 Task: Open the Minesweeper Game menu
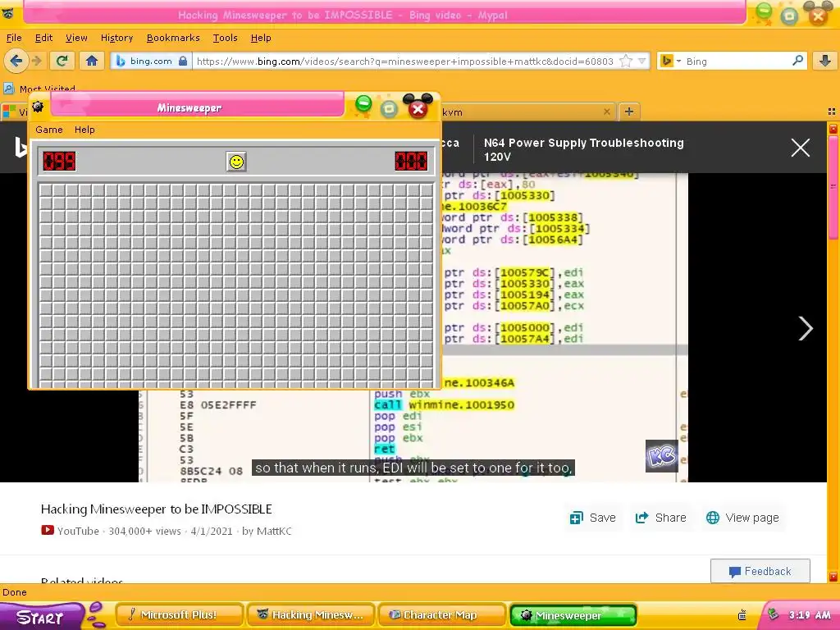pos(49,130)
